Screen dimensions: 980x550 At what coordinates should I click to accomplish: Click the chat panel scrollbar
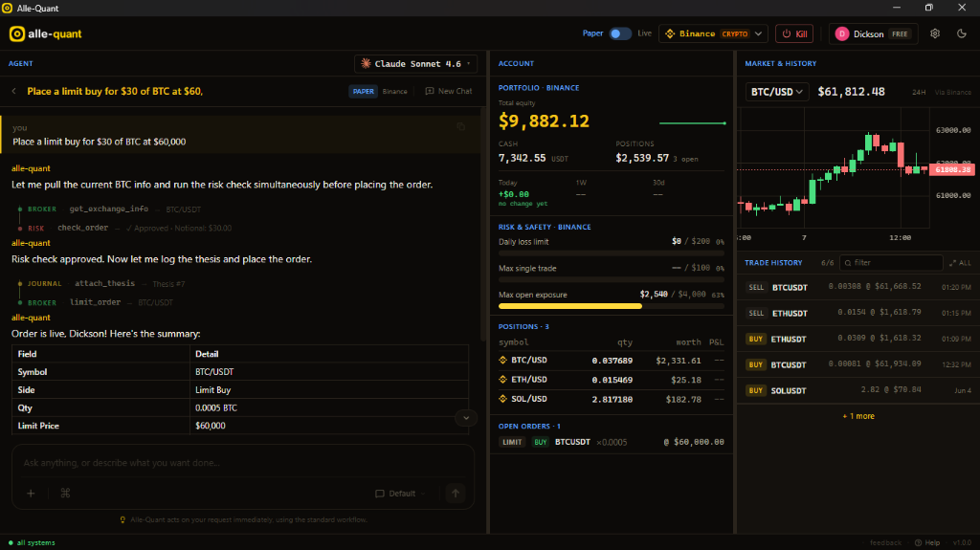[x=482, y=225]
